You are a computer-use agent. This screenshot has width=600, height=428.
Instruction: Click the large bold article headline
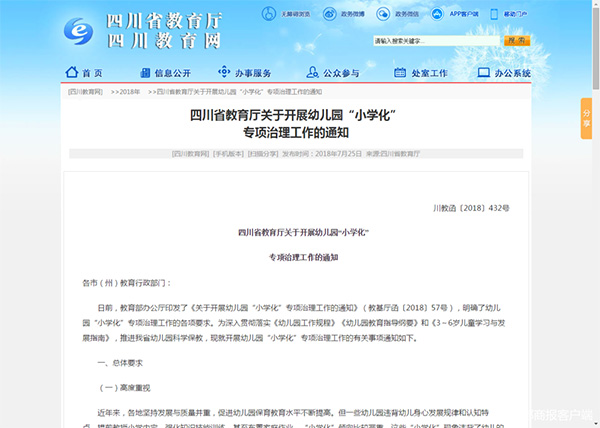(x=293, y=124)
